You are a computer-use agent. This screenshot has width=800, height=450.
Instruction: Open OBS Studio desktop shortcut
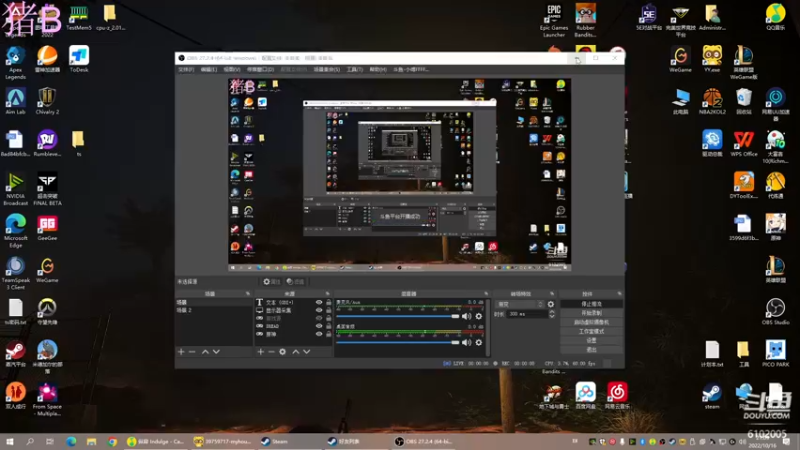tap(775, 311)
